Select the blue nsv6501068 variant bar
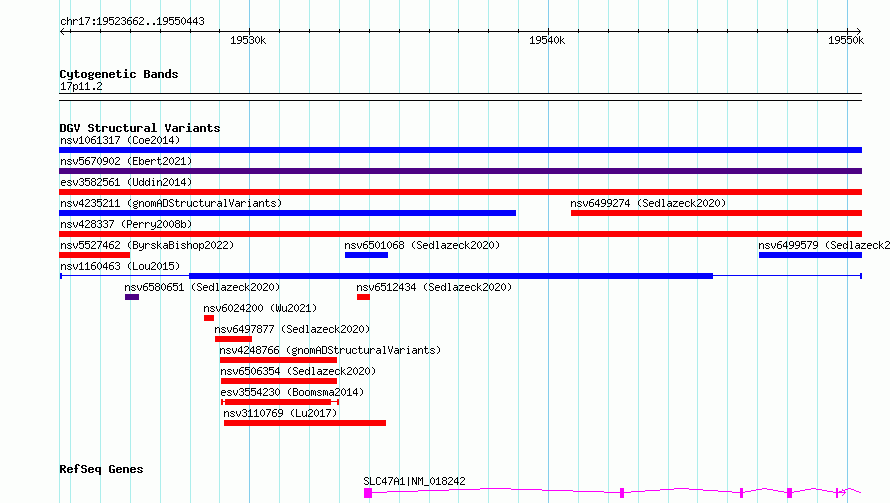Viewport: 890px width, 503px height. coord(366,255)
